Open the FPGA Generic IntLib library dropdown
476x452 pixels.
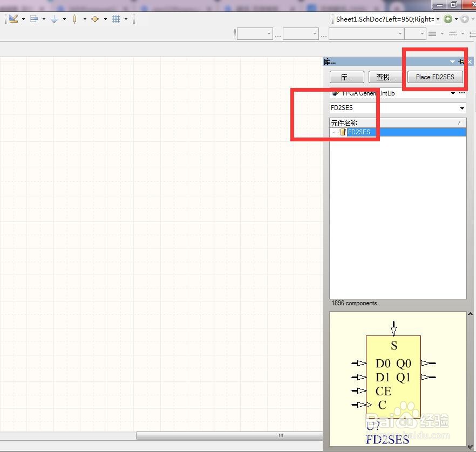click(453, 93)
